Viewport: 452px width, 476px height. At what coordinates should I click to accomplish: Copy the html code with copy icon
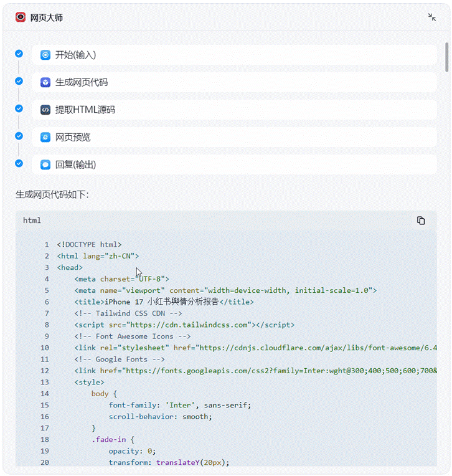[x=421, y=221]
